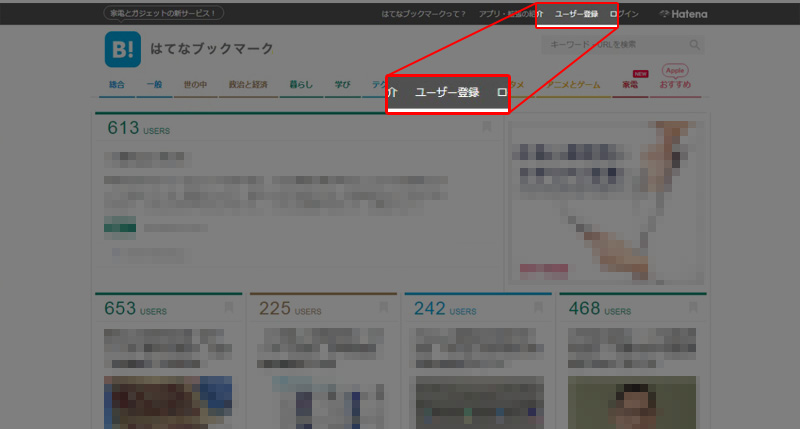Bookmark the 242 USERS article card
The image size is (800, 429).
(538, 307)
